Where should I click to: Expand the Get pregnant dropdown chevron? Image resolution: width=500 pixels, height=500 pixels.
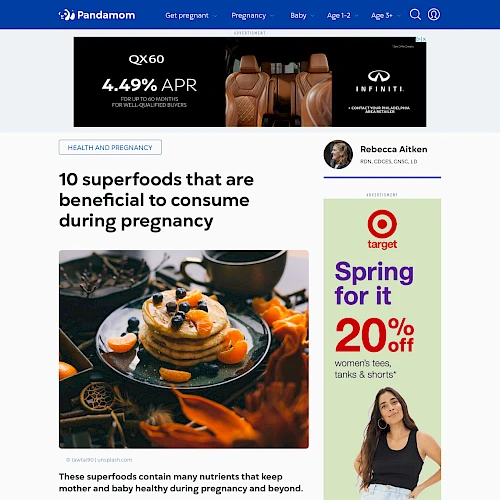click(x=215, y=16)
